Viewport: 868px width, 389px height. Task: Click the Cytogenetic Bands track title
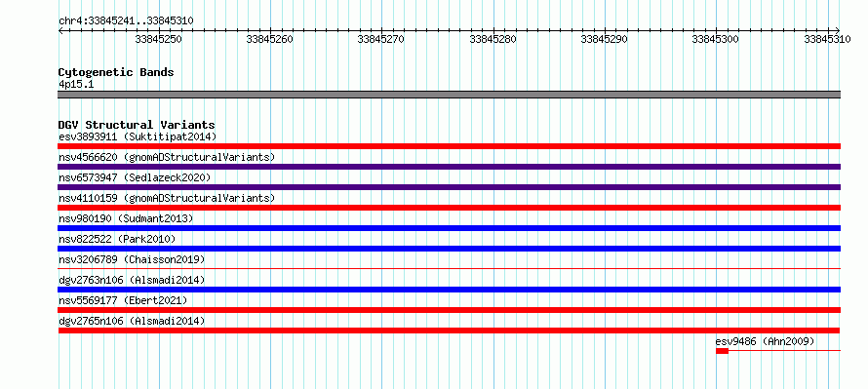coord(116,72)
